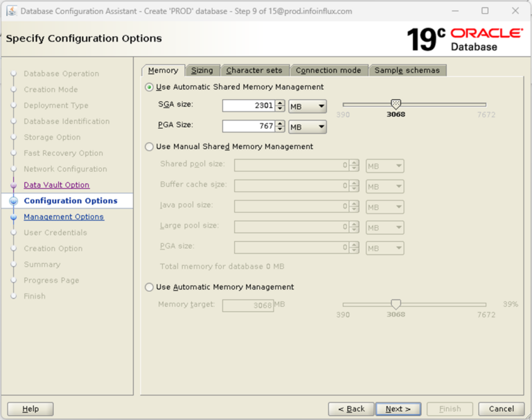Image resolution: width=532 pixels, height=420 pixels.
Task: Select Use Manual Shared Memory Management
Action: click(149, 147)
